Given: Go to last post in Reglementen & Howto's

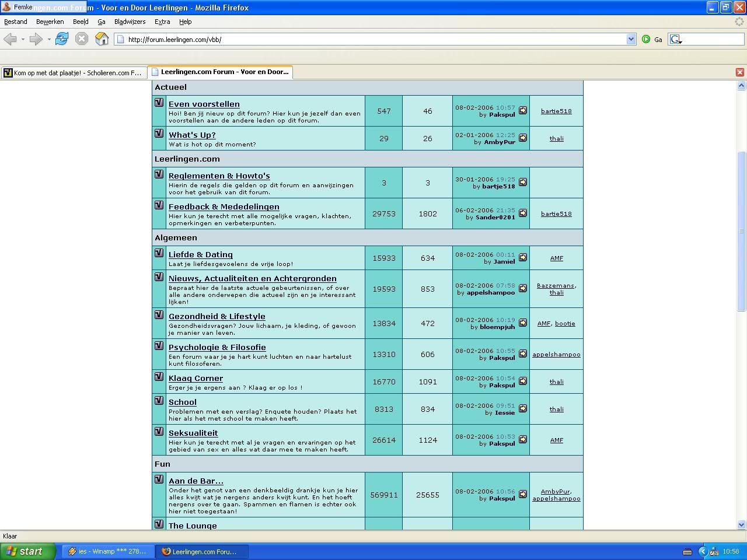Looking at the screenshot, I should pos(523,182).
